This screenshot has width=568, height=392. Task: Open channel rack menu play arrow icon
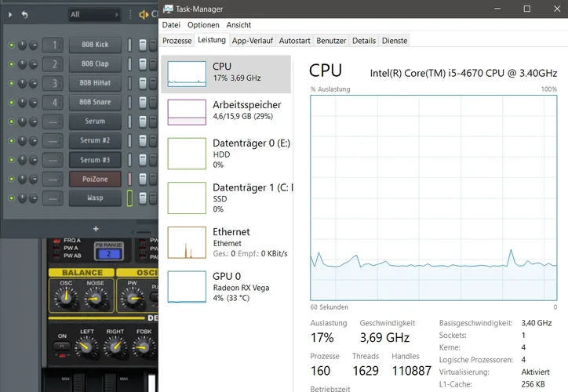pos(10,14)
